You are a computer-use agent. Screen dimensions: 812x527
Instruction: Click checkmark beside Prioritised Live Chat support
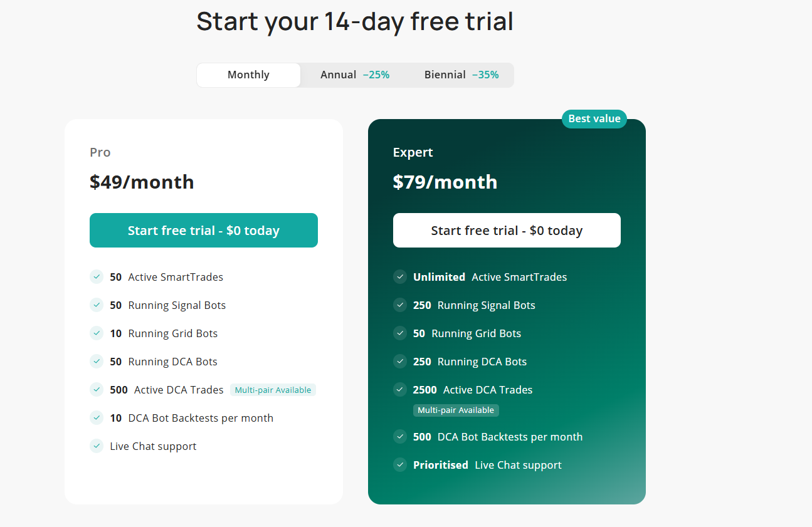pos(400,465)
